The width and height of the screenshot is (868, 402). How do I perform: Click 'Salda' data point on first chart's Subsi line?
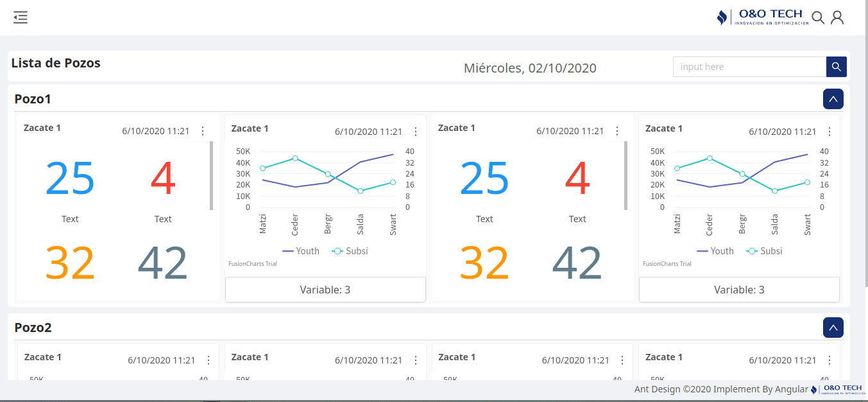[x=361, y=191]
